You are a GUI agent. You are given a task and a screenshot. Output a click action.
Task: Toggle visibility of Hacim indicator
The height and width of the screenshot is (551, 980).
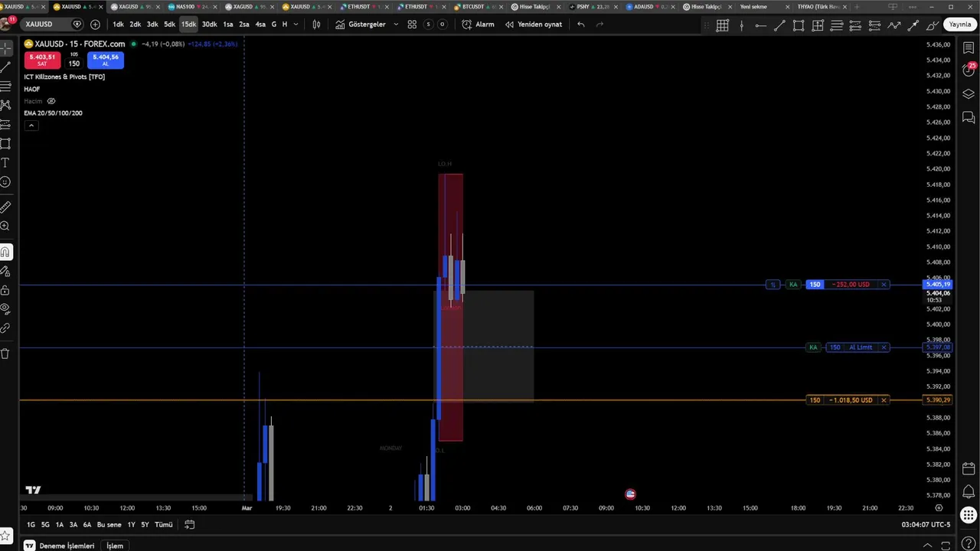51,101
